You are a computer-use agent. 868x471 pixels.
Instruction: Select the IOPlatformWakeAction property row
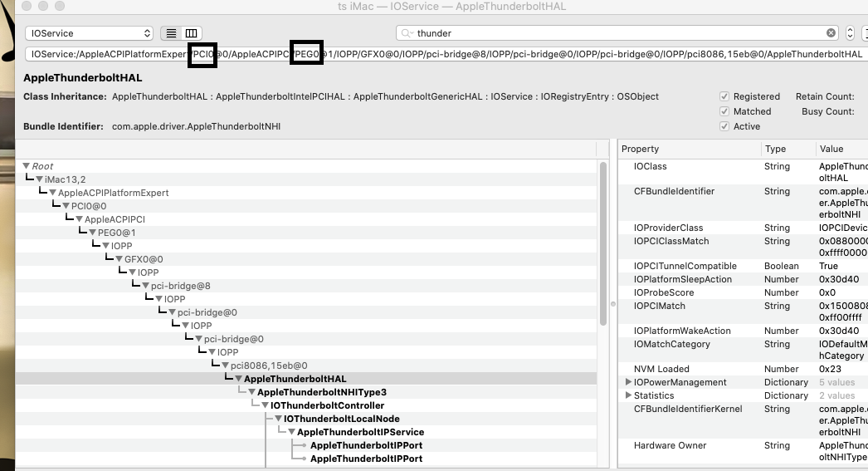743,331
